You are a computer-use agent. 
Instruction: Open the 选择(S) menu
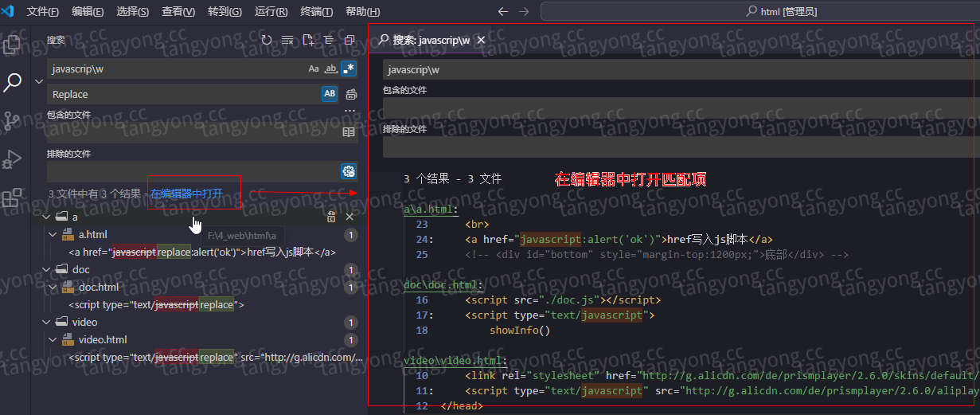133,12
